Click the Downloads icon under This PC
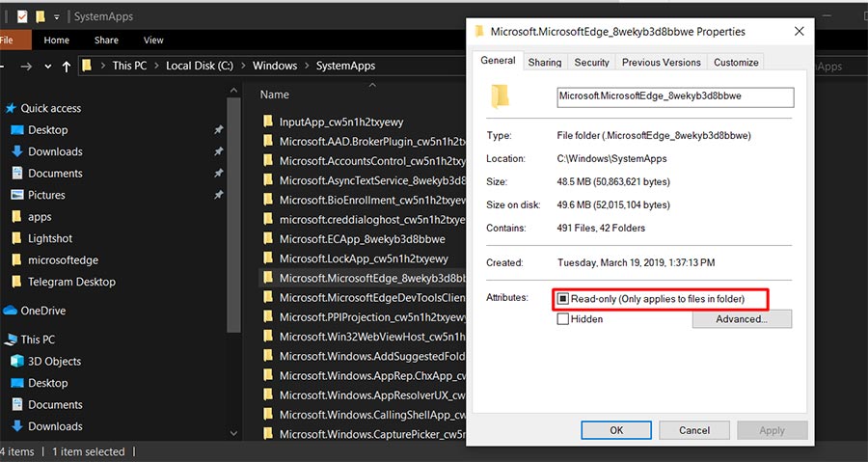The image size is (868, 462). 17,426
